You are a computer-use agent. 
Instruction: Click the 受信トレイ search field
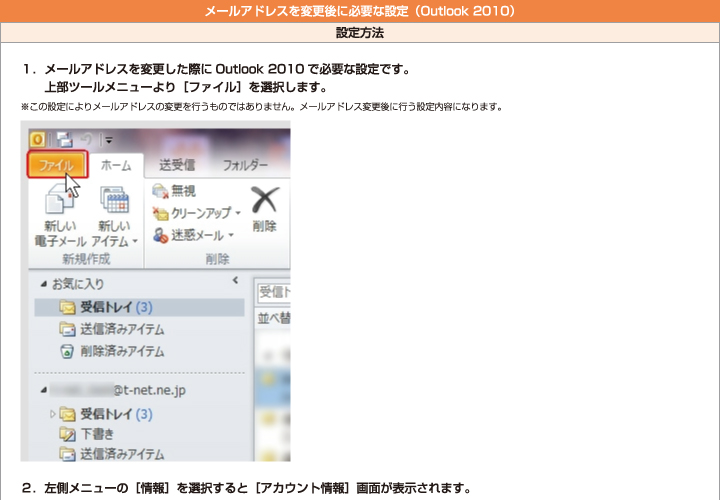[272, 292]
